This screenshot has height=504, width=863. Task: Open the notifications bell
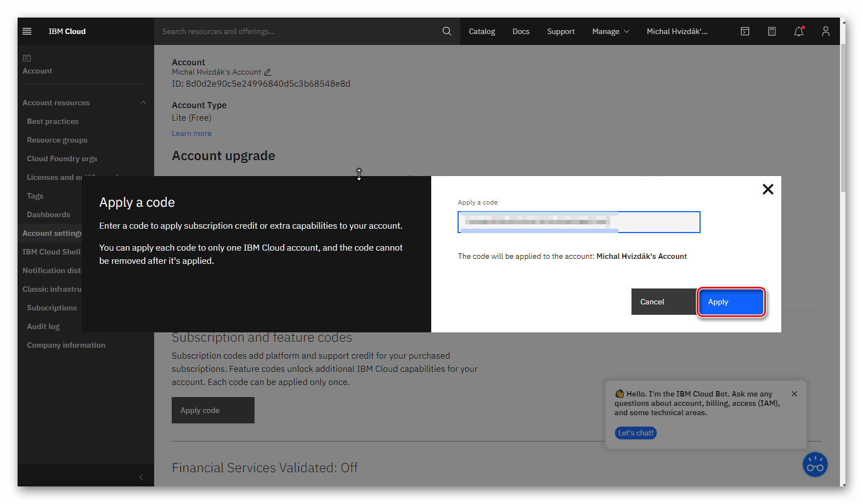click(x=798, y=31)
